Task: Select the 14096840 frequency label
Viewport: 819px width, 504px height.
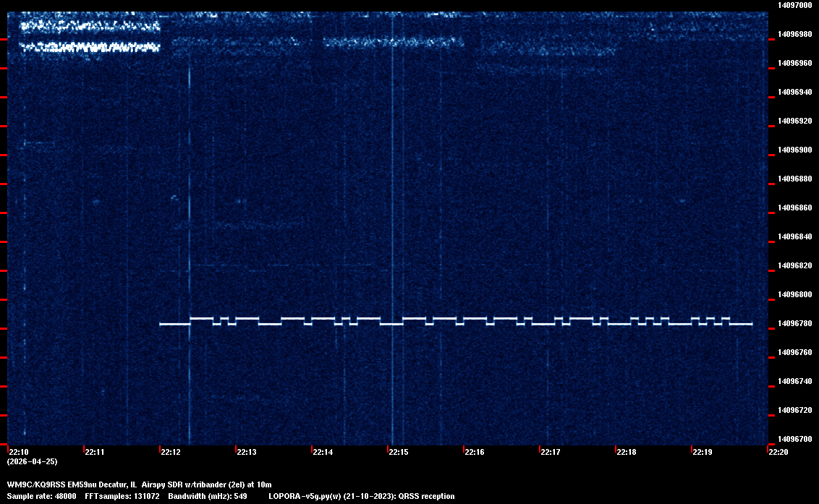Action: tap(794, 236)
